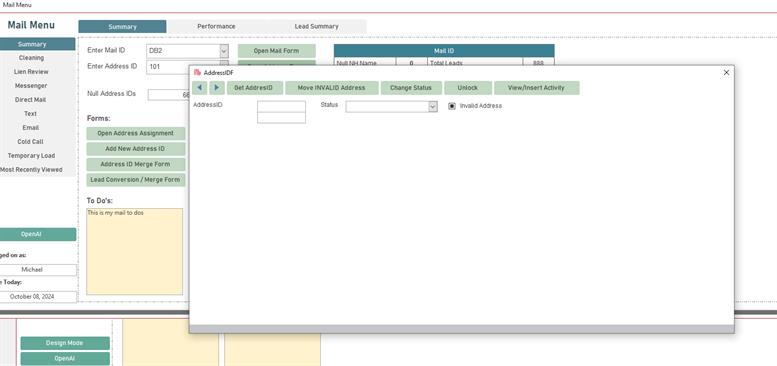Screen dimensions: 777x366
Task: Click Add New Address ID button
Action: [x=136, y=149]
